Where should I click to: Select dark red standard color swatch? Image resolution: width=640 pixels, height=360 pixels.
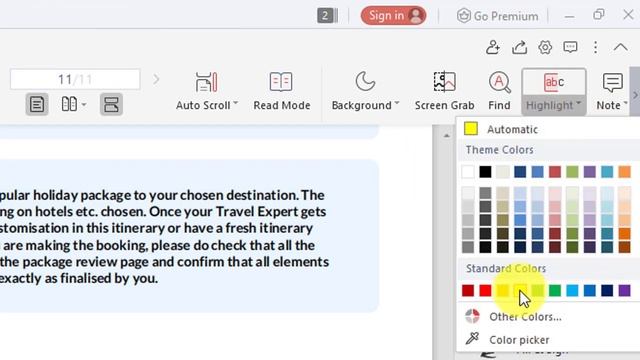(x=468, y=291)
